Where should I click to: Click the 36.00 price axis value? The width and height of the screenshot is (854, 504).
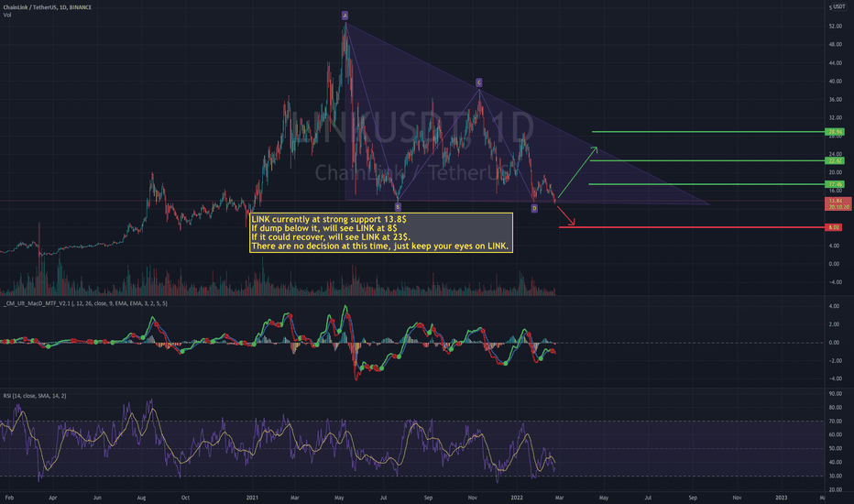tap(835, 100)
